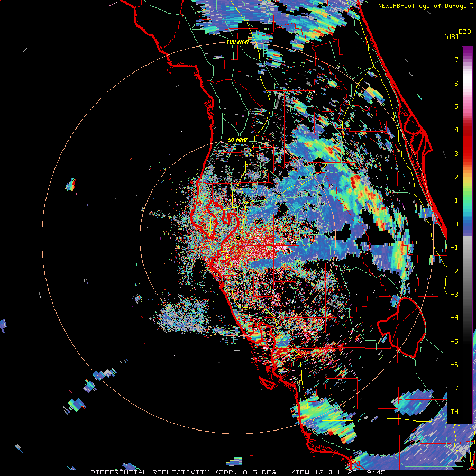476x476 pixels.
Task: Click the -2 value on ZDR scale
Action: (x=454, y=271)
